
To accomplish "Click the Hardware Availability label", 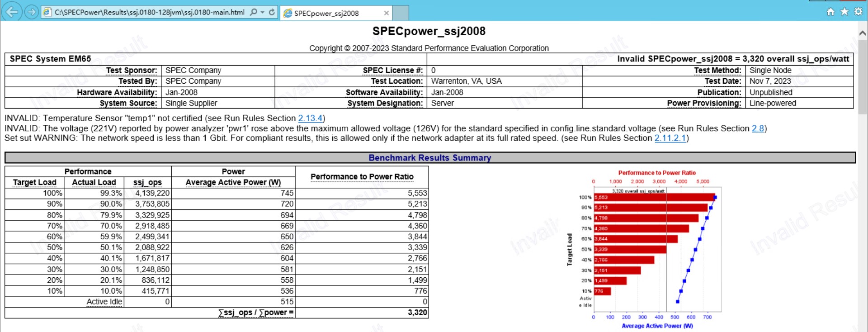I will pos(117,92).
